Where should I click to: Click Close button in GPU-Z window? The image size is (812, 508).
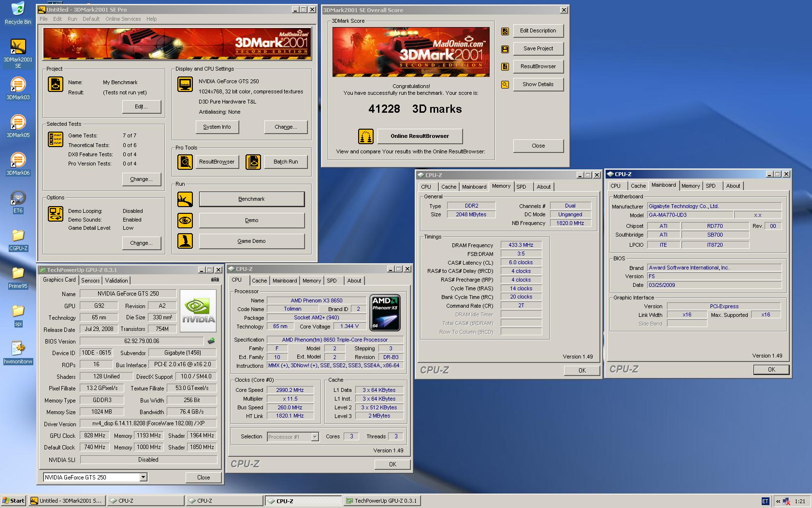(x=203, y=478)
